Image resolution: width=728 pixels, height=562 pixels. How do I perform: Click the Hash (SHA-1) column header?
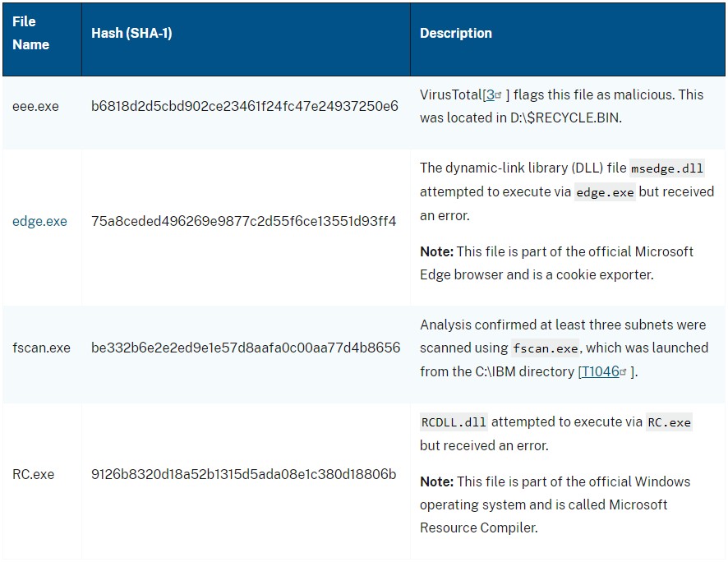131,33
